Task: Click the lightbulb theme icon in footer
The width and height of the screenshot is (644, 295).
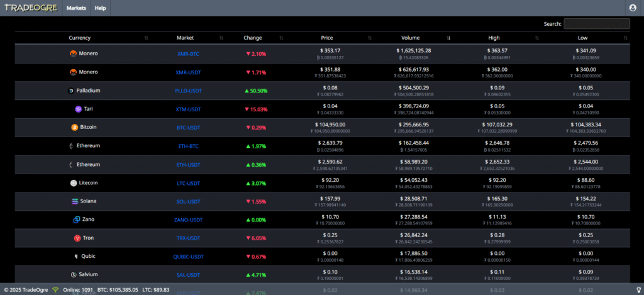Action: pyautogui.click(x=639, y=290)
